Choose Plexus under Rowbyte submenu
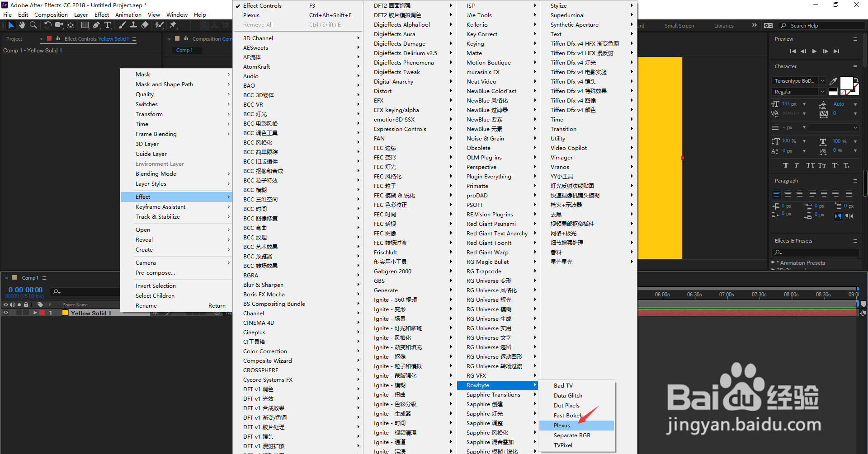Screen dimensions: 868x454 click(577, 425)
